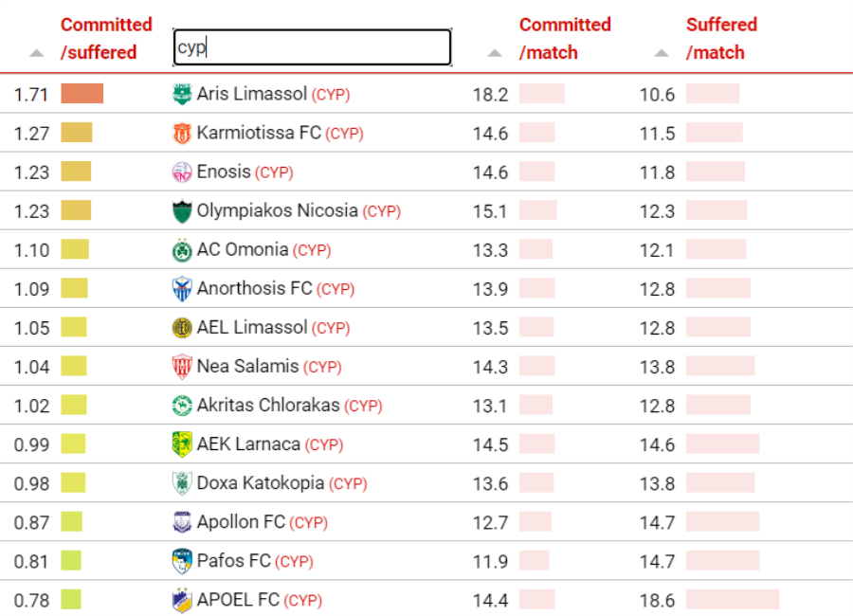This screenshot has width=853, height=616.
Task: Sort by Committed/suffered ratio arrow
Action: click(36, 53)
